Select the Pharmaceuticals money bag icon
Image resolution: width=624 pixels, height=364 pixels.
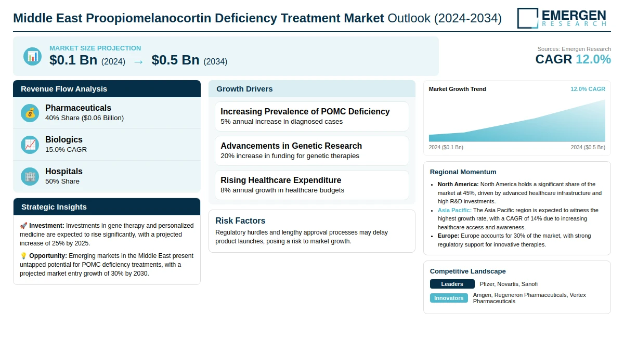(30, 113)
